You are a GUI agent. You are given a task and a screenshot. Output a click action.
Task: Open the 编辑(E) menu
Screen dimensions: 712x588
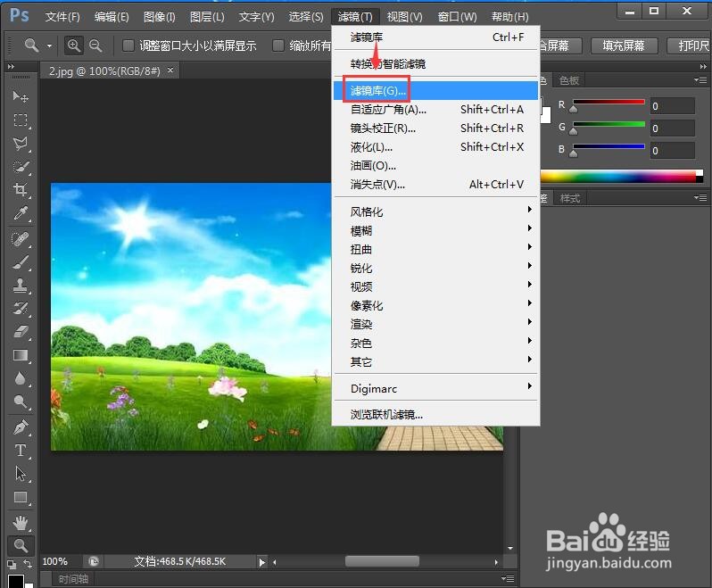coord(112,17)
